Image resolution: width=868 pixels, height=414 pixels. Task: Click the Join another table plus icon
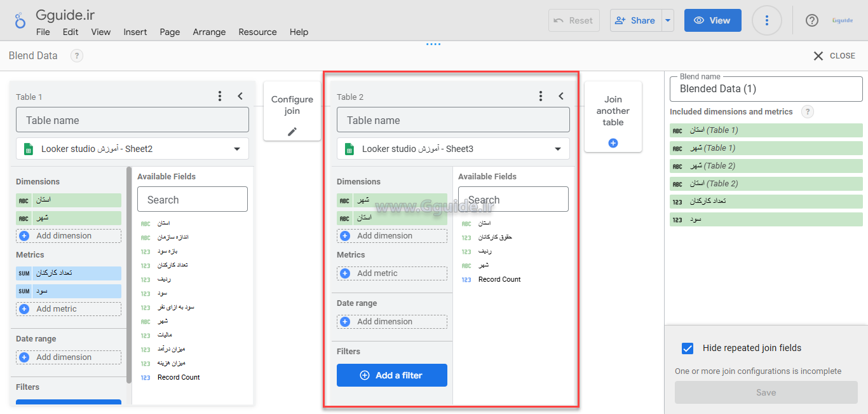tap(613, 143)
